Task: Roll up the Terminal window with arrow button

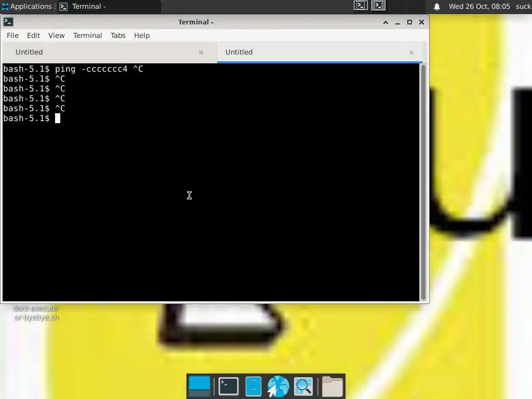Action: pos(385,22)
